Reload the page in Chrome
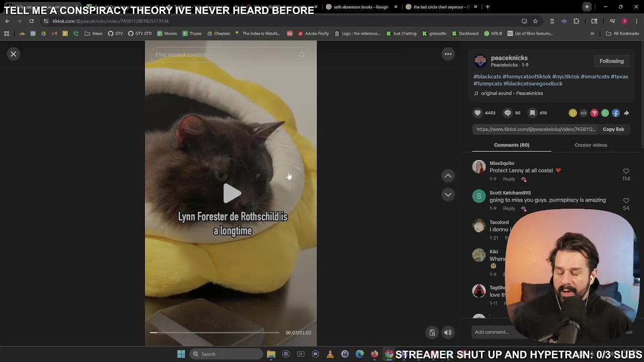The image size is (644, 362). click(x=31, y=21)
